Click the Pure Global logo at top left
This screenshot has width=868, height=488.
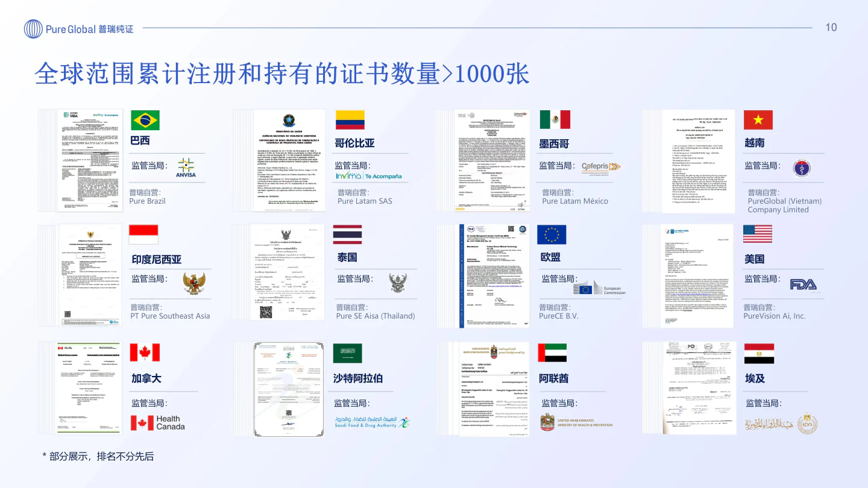(x=79, y=28)
